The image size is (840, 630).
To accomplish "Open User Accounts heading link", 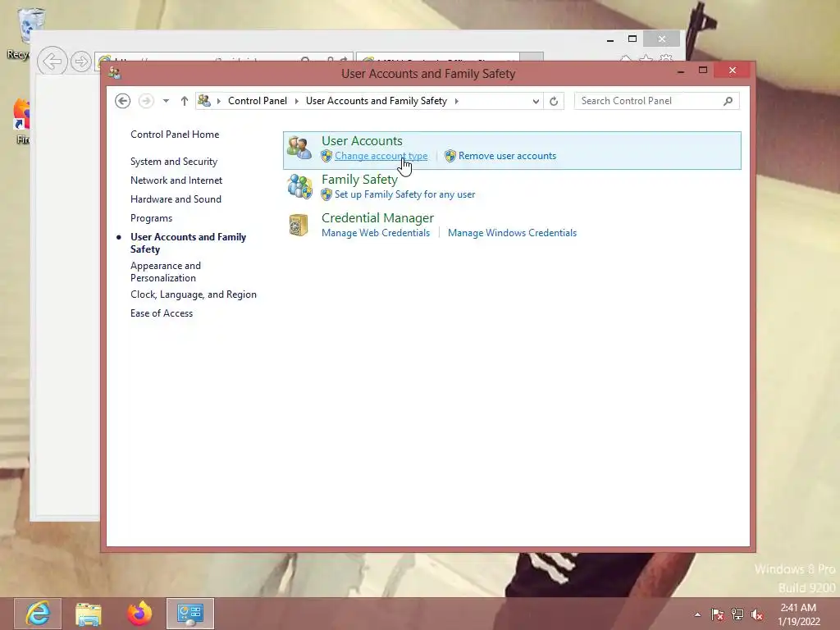I will point(362,141).
